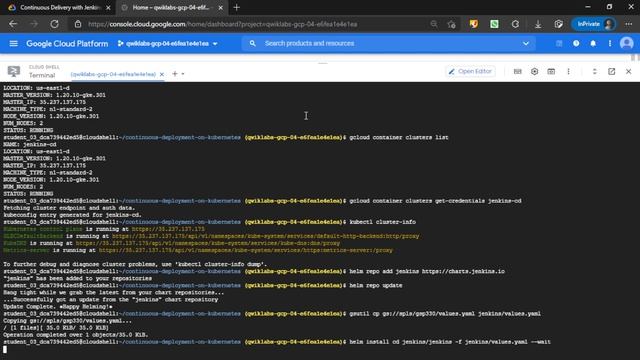Open the Help question mark menu
The height and width of the screenshot is (360, 640).
pos(576,43)
